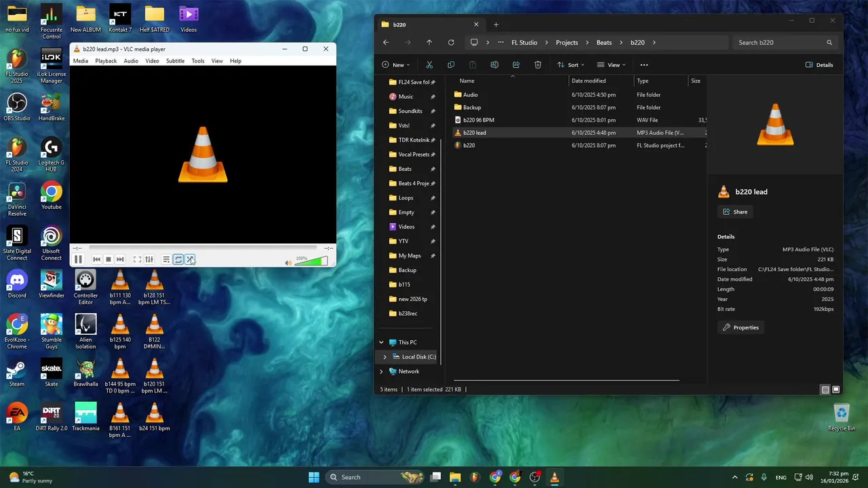Switch to large icons view layout

(x=836, y=390)
